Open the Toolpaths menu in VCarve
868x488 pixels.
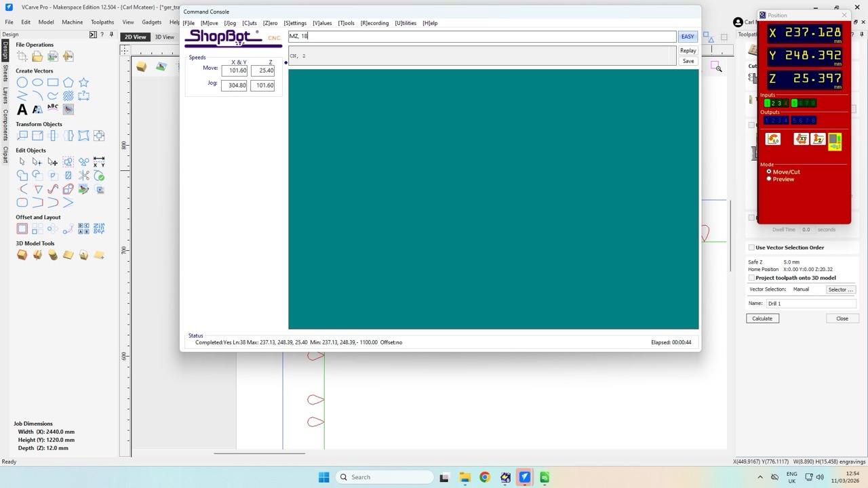102,22
